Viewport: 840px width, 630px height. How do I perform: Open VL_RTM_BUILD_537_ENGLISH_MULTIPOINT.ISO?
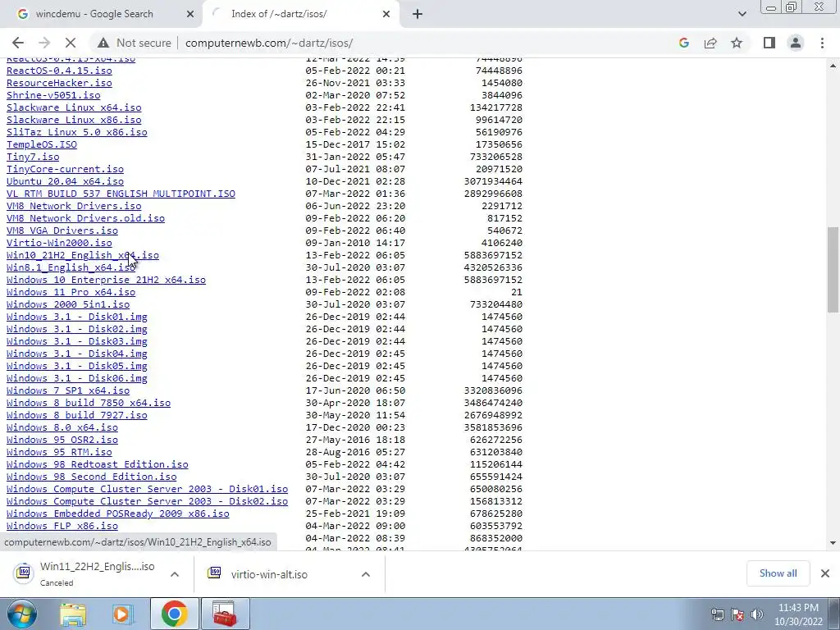121,194
